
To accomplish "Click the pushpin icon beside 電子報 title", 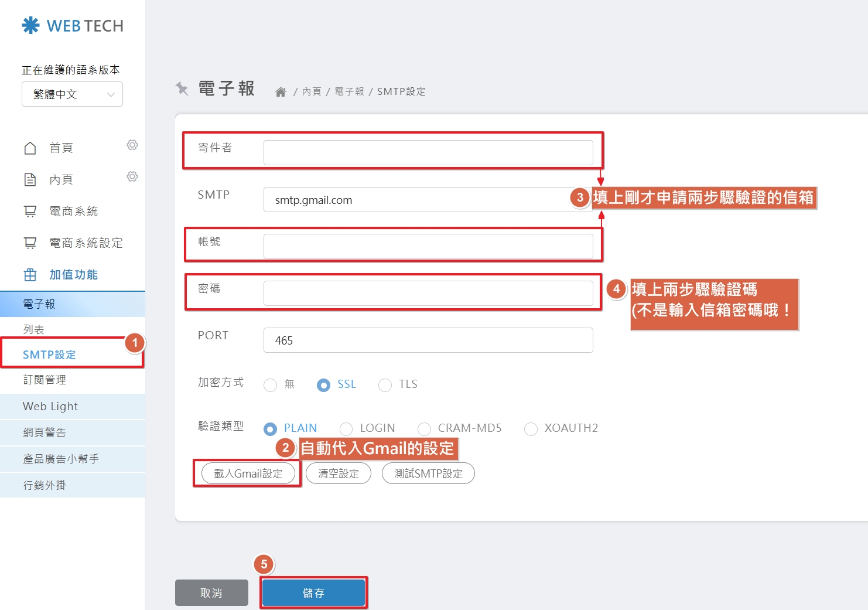I will 182,88.
